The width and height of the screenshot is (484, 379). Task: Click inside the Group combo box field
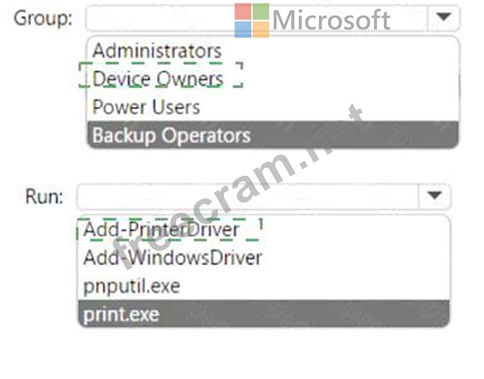[256, 18]
